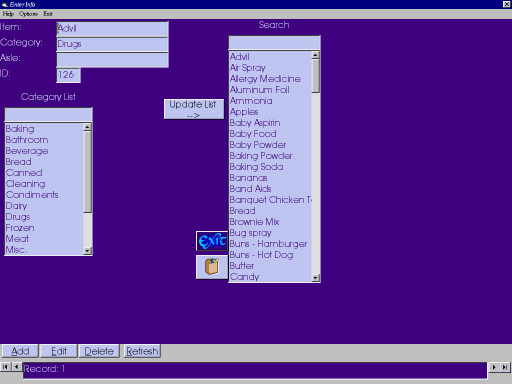This screenshot has width=512, height=384.
Task: Select Allergy Medicine in search list
Action: coord(270,79)
